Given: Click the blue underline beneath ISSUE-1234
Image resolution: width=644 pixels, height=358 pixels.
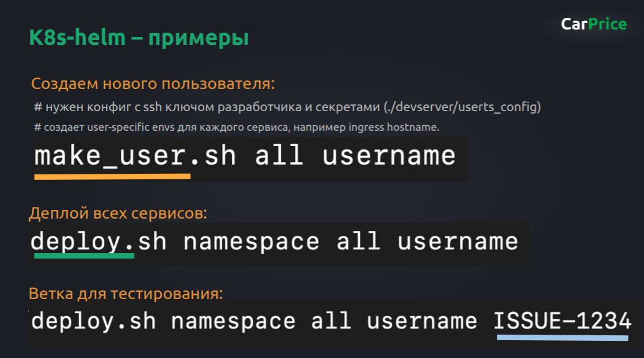Looking at the screenshot, I should click(561, 338).
